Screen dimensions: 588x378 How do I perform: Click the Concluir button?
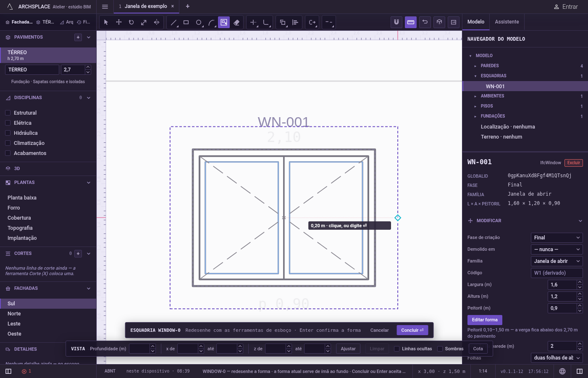[412, 330]
